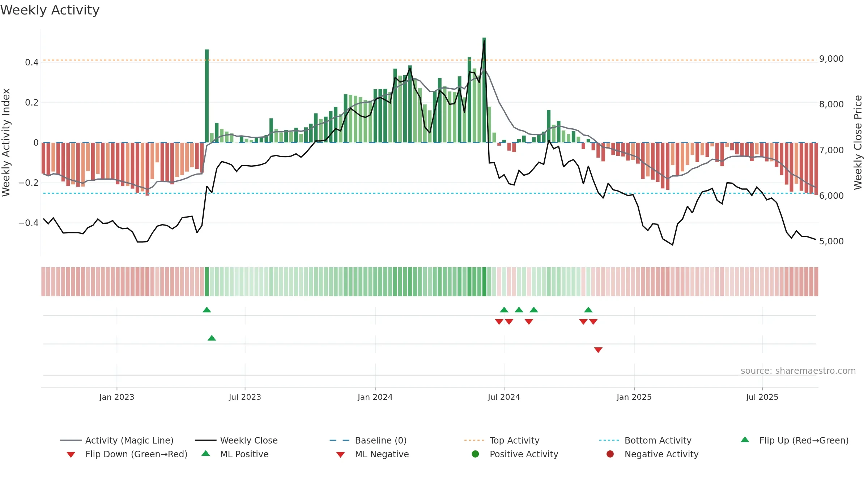The width and height of the screenshot is (868, 488).
Task: Click the Weekly Activity Index axis title
Action: 6,142
